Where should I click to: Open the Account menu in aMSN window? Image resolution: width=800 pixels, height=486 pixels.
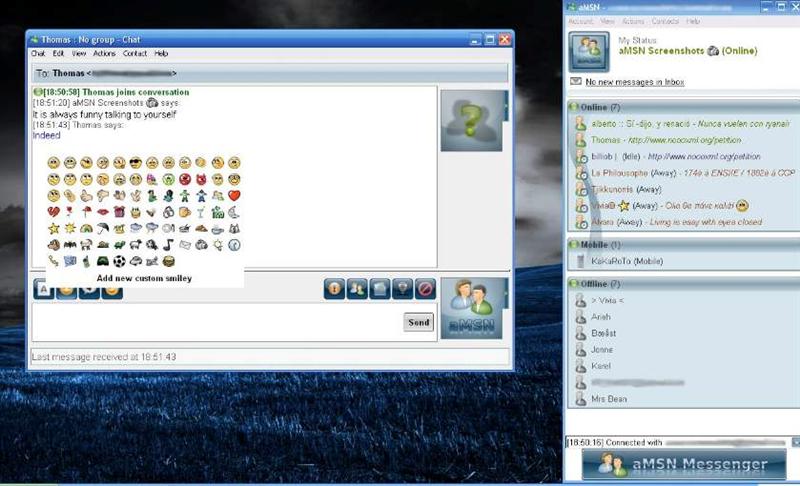tap(581, 21)
